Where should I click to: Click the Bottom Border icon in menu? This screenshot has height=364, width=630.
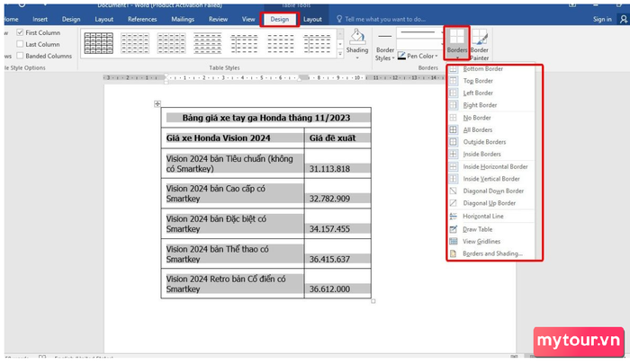click(x=454, y=69)
